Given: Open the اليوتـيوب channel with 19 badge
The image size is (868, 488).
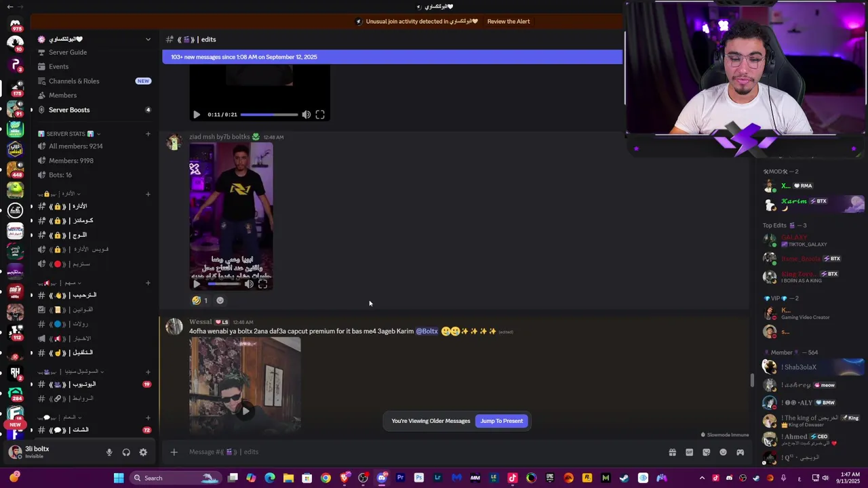Looking at the screenshot, I should (95, 384).
